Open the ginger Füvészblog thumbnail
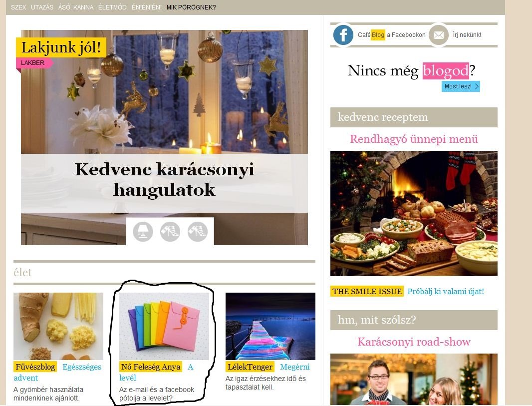Image resolution: width=532 pixels, height=406 pixels. tap(58, 326)
